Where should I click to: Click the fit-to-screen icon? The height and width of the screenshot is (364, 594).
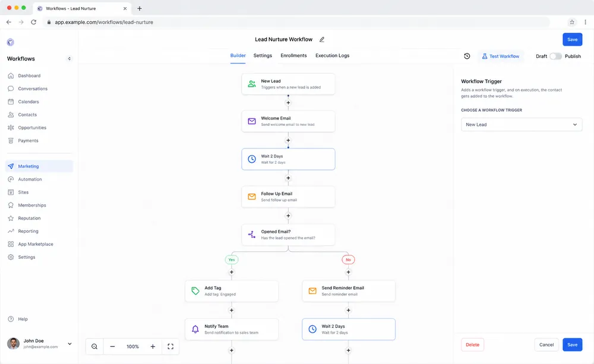coord(170,347)
